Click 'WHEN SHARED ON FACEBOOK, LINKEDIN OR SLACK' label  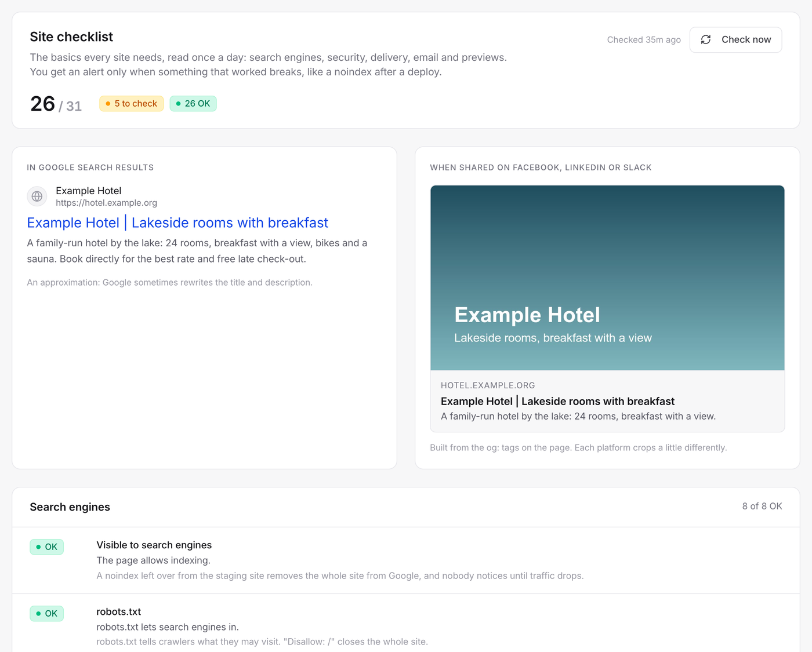pyautogui.click(x=541, y=167)
